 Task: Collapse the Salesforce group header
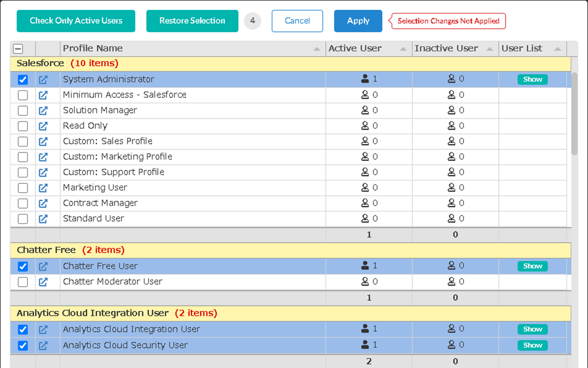tap(290, 63)
